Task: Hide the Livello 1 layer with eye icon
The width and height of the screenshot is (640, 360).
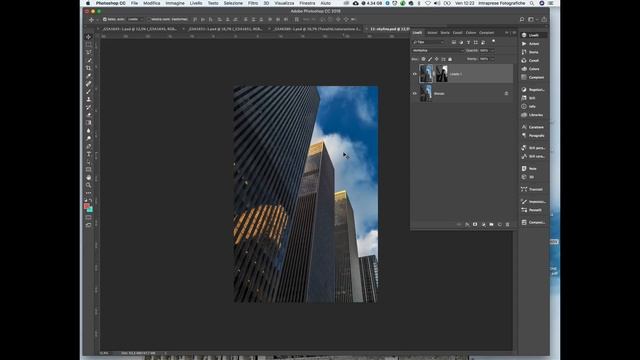Action: tap(415, 74)
